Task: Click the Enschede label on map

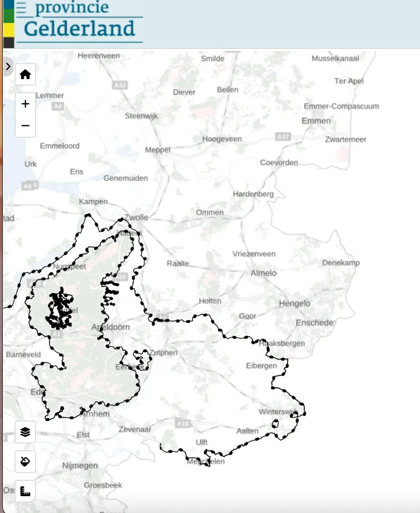Action: coord(314,322)
